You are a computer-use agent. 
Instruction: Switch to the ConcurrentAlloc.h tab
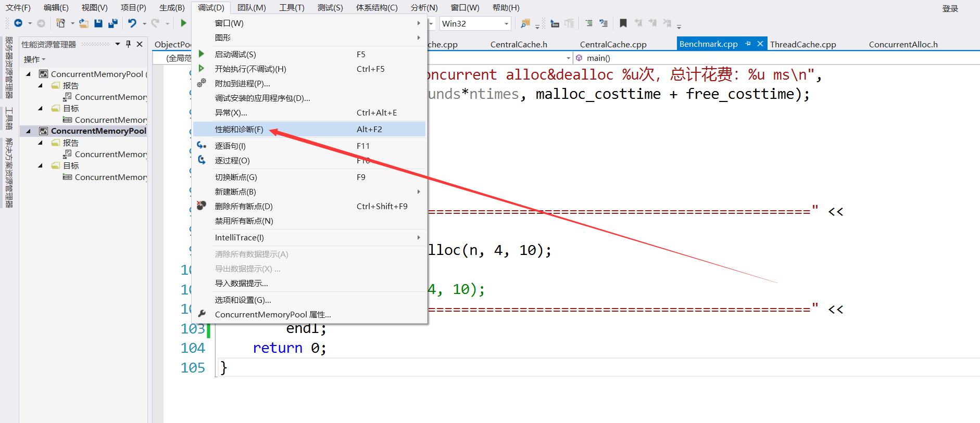coord(903,44)
